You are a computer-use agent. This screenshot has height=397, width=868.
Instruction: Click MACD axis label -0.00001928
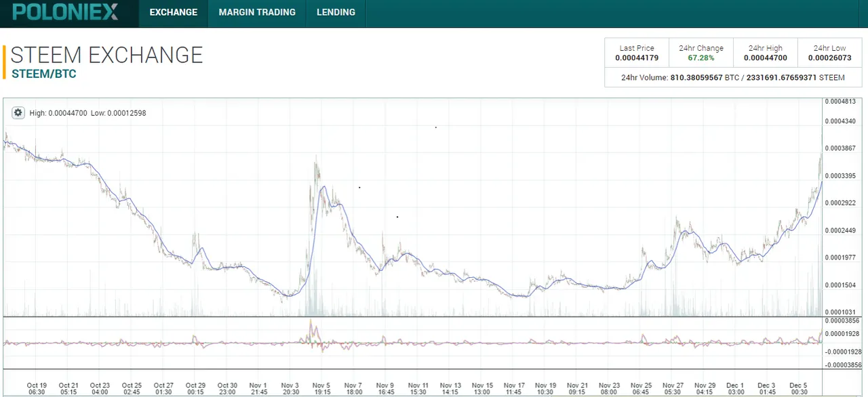[x=843, y=352]
